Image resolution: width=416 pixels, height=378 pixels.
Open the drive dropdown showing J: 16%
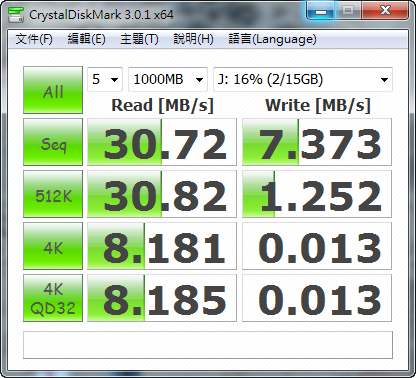point(303,79)
